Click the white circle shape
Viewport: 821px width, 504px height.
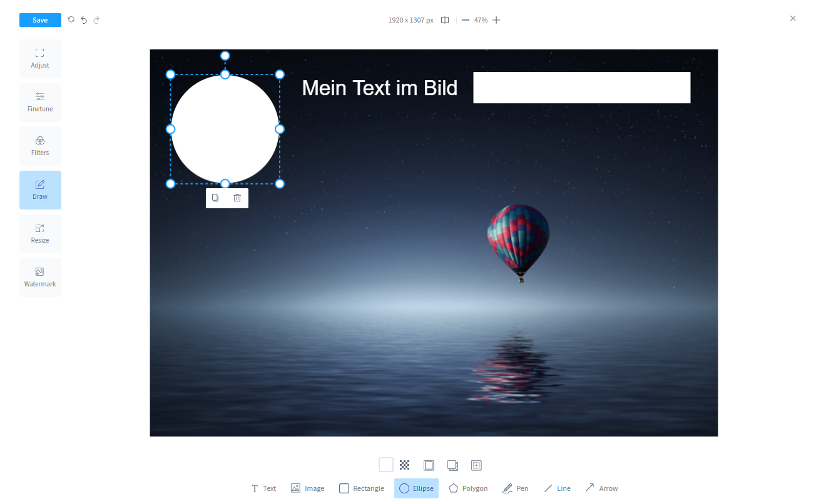[225, 129]
